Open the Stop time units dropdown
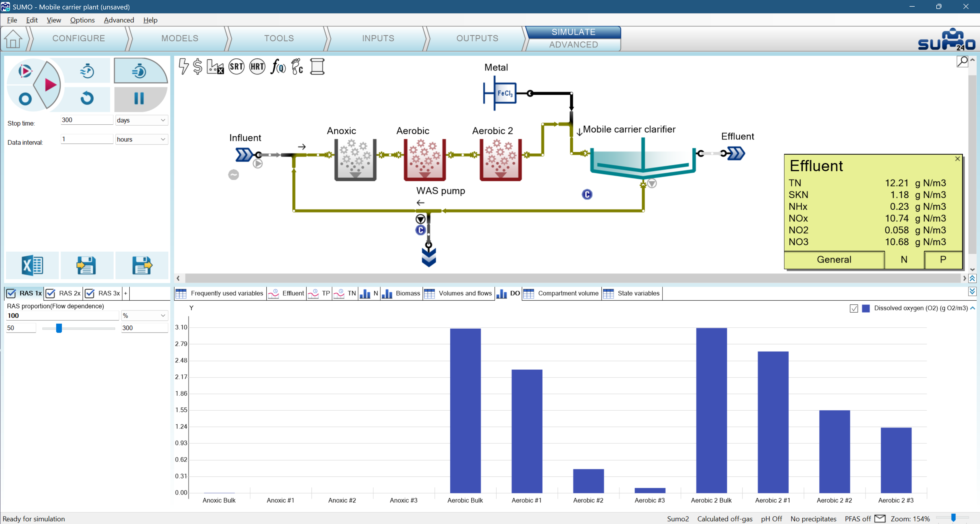980x524 pixels. click(141, 120)
